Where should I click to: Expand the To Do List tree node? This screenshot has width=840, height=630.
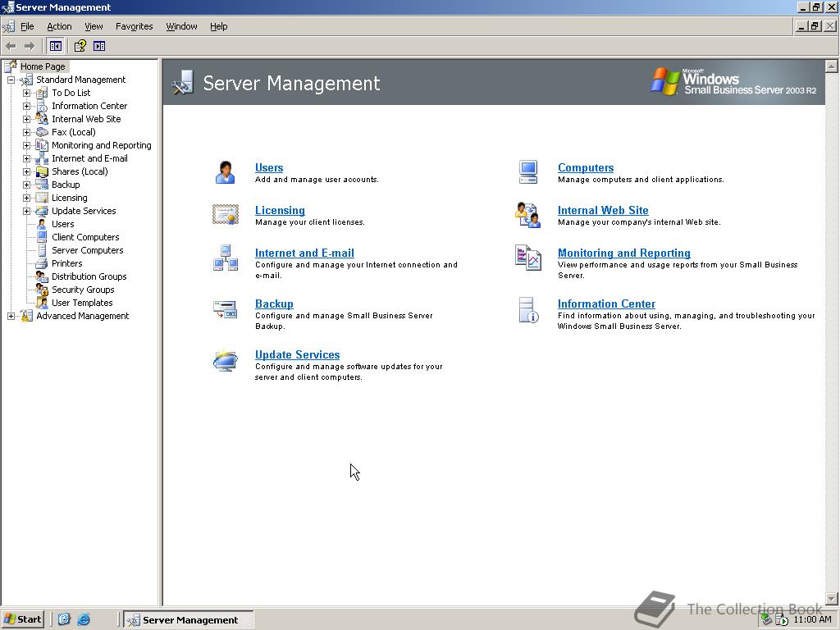click(25, 92)
